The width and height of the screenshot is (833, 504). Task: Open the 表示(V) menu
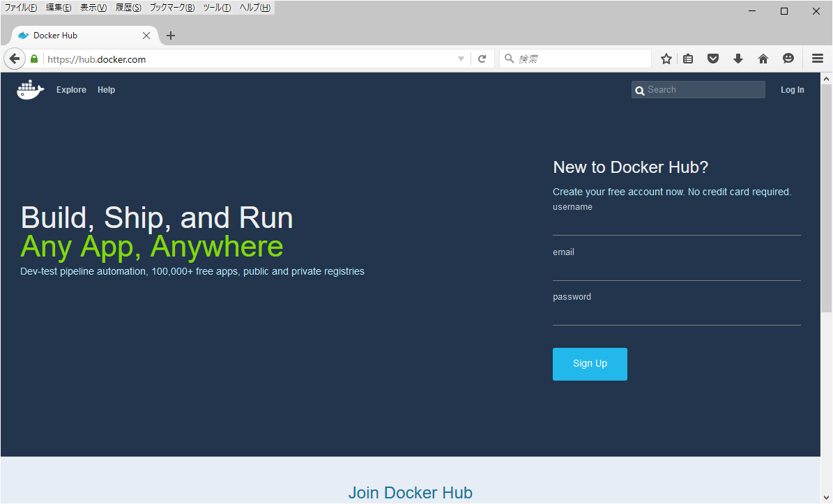[x=93, y=8]
